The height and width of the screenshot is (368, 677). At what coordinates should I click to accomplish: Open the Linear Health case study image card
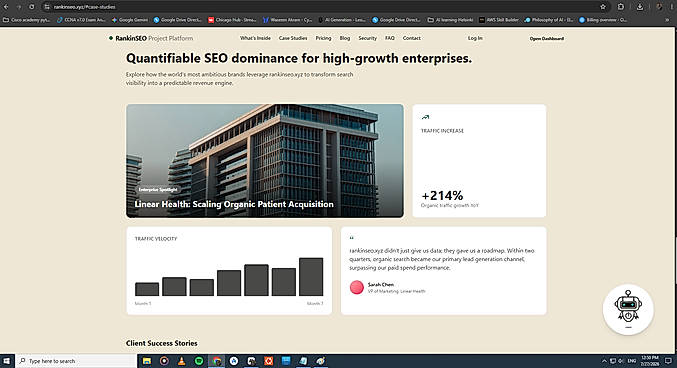pyautogui.click(x=265, y=160)
